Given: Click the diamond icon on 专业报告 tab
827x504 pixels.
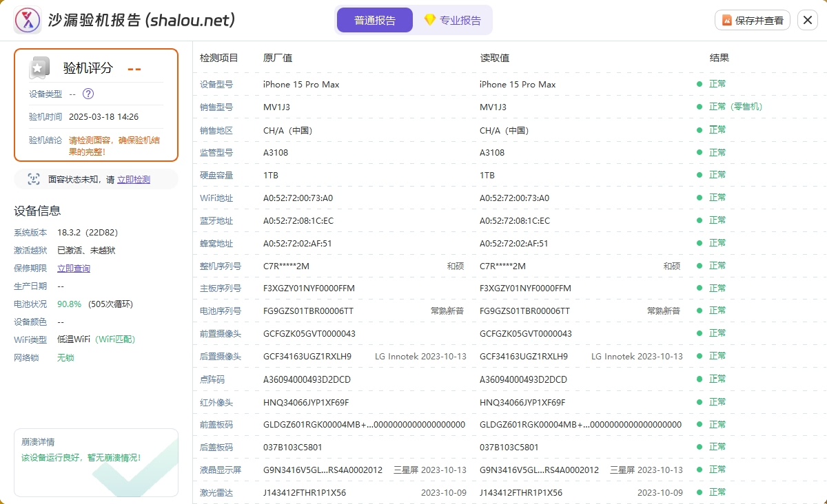Looking at the screenshot, I should 429,20.
